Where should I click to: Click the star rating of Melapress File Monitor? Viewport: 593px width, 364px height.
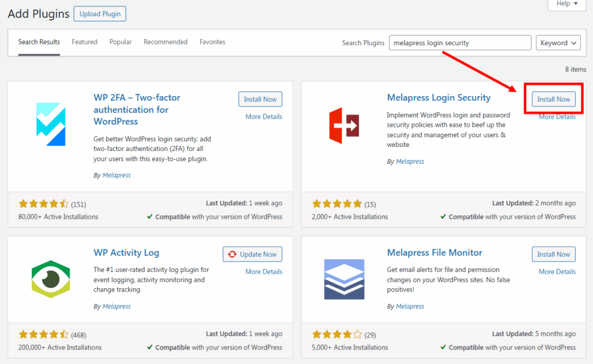coord(337,334)
